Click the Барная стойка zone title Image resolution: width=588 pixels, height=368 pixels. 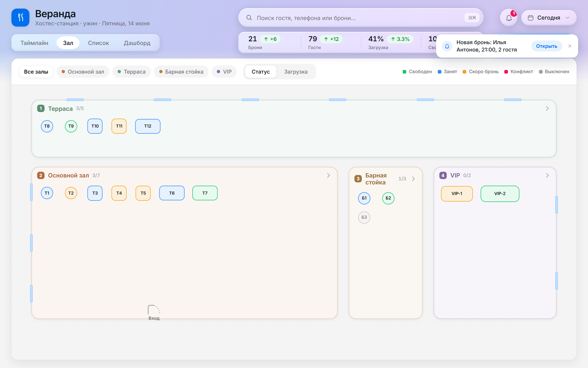tap(376, 179)
